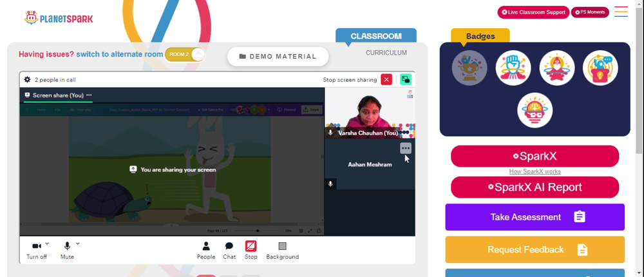The height and width of the screenshot is (277, 644).
Task: Open DEMO MATERIAL folder
Action: 278,56
